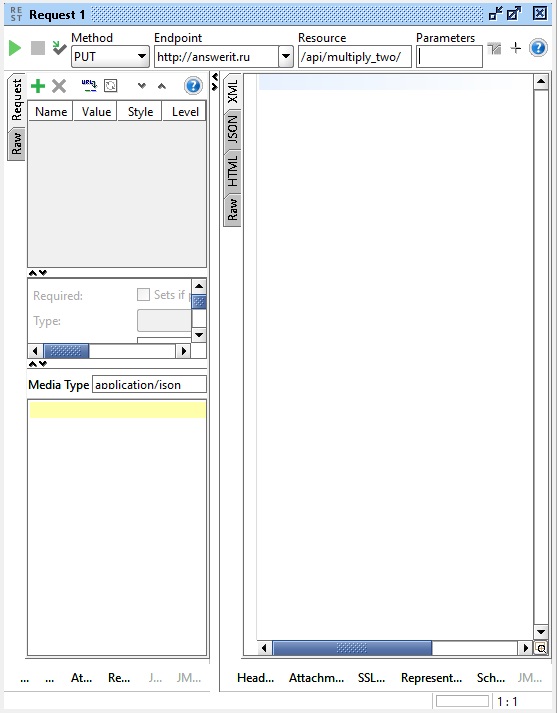
Task: Toggle the Sets if checkbox
Action: point(143,295)
